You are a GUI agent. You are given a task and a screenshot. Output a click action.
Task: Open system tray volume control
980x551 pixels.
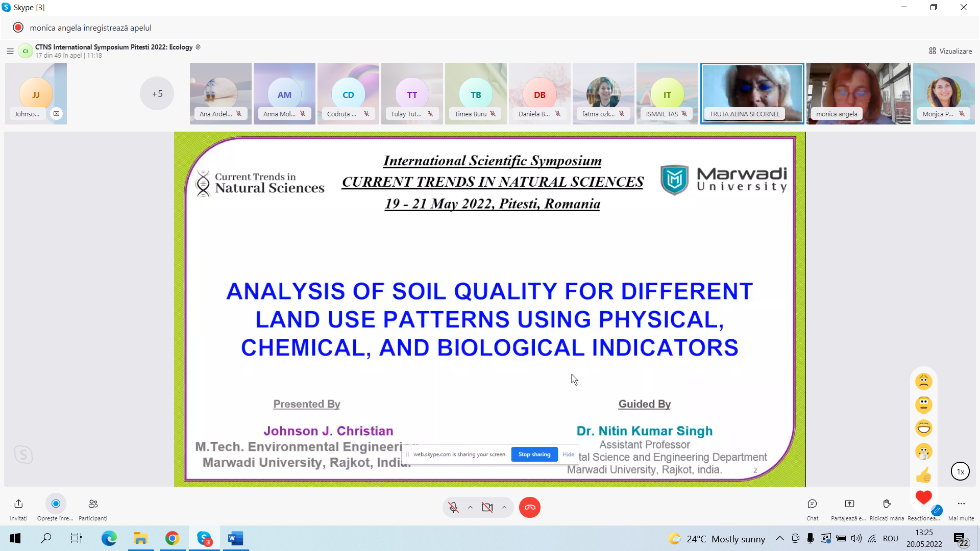(856, 538)
